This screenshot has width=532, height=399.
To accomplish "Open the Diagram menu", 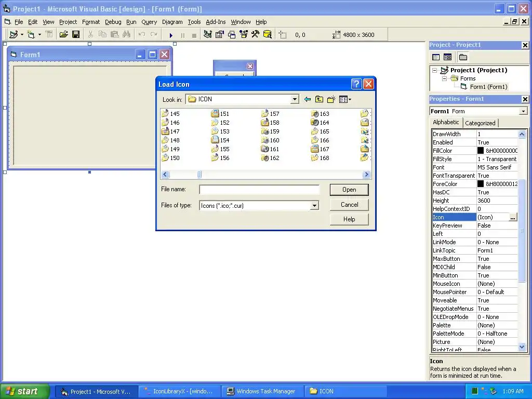I will (172, 22).
